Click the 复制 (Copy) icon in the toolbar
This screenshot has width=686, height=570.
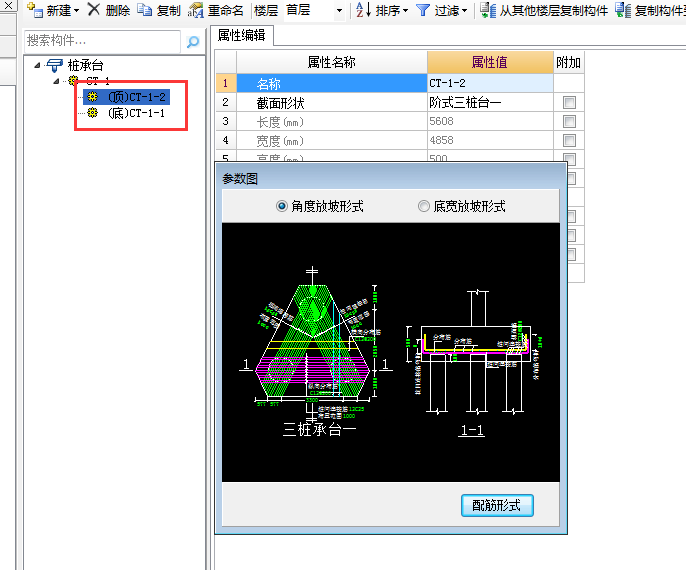pyautogui.click(x=145, y=10)
